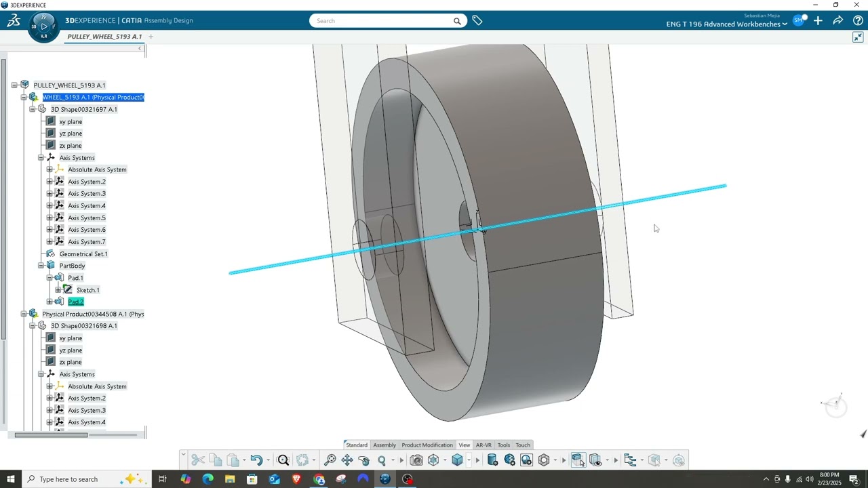
Task: Click the database cylinder gear icon
Action: 492,460
